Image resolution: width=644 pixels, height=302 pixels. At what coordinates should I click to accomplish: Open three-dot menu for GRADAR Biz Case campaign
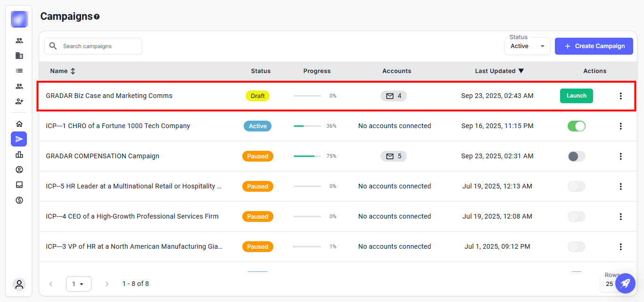point(620,96)
